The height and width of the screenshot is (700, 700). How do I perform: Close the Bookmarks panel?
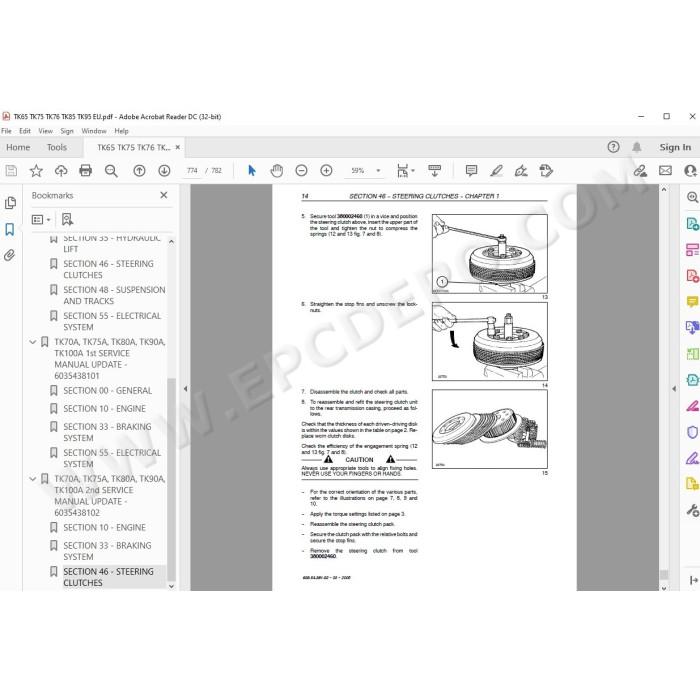(164, 195)
